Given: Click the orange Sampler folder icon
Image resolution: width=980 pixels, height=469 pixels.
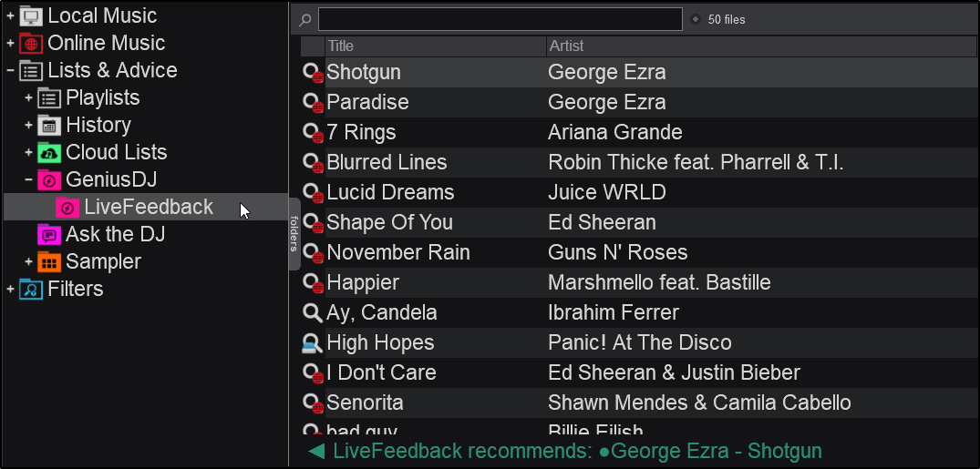Looking at the screenshot, I should [x=49, y=261].
